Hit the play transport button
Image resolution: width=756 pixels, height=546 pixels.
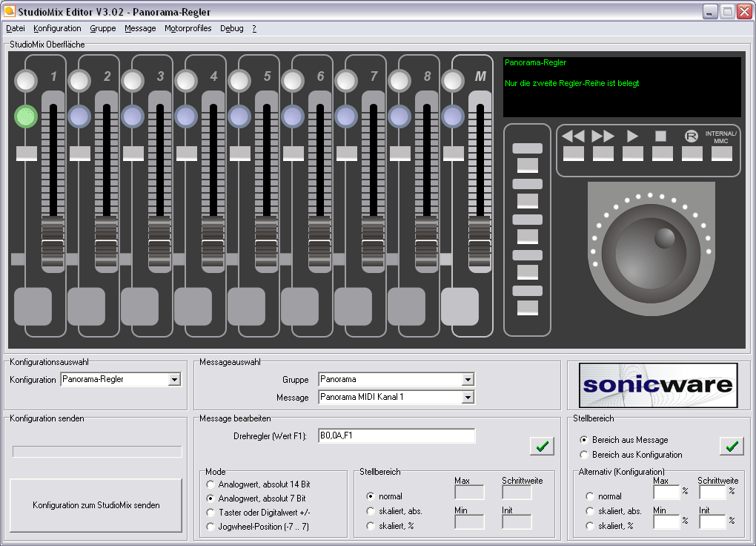pyautogui.click(x=632, y=153)
